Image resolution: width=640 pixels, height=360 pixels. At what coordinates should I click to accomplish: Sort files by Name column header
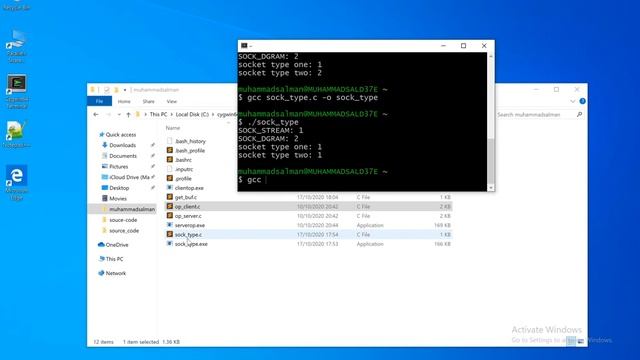coord(173,128)
